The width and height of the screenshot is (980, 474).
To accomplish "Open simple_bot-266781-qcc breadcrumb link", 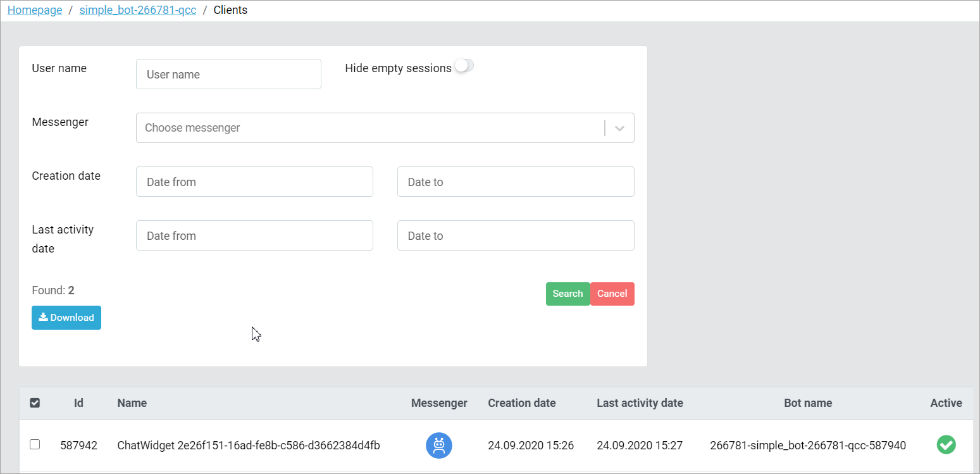I will 137,10.
